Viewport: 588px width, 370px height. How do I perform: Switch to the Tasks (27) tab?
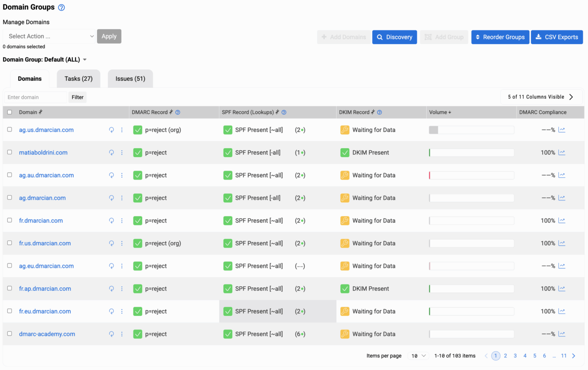pyautogui.click(x=78, y=79)
